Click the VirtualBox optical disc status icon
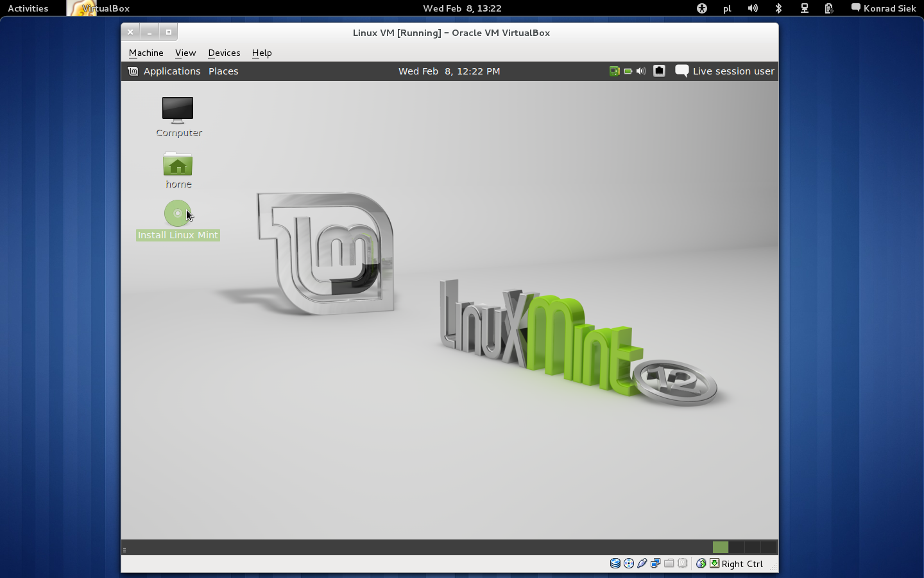 tap(629, 563)
